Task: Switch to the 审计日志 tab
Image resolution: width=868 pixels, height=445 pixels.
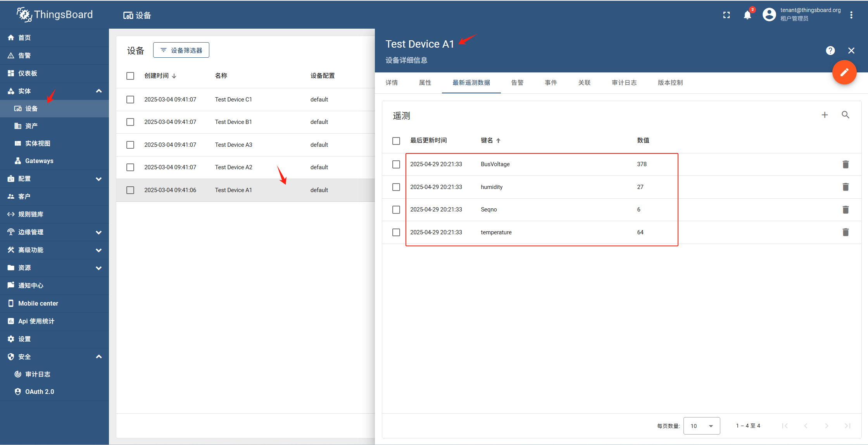Action: (x=624, y=82)
